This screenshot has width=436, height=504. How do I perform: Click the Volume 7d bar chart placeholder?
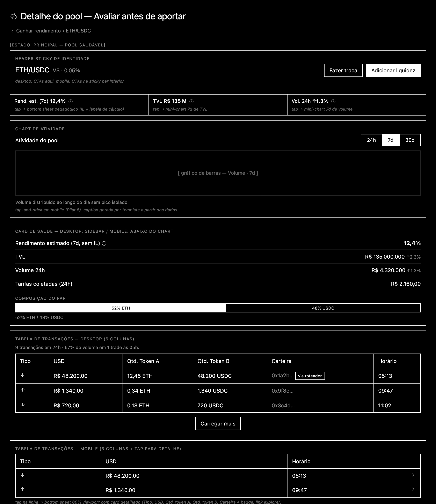pos(218,173)
